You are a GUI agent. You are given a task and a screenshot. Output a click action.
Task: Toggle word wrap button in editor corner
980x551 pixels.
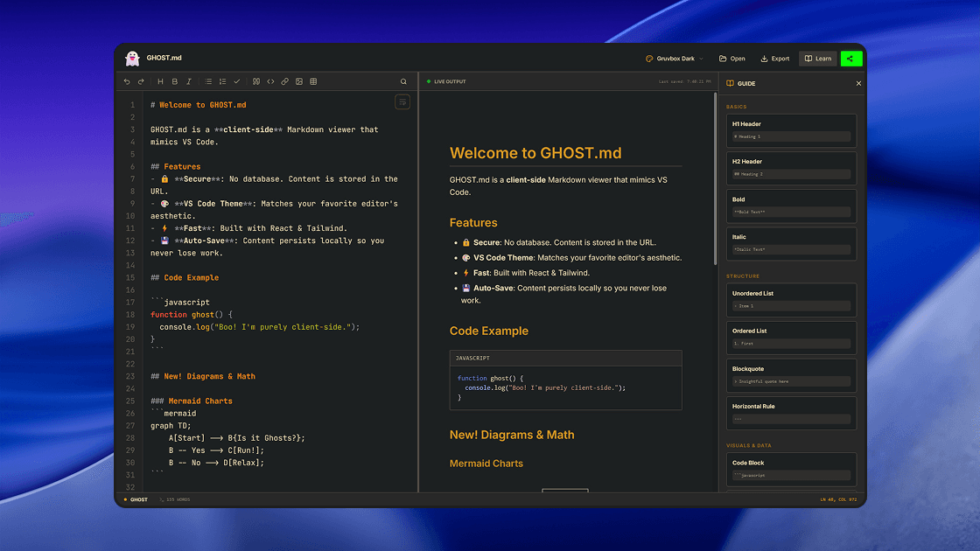coord(402,101)
